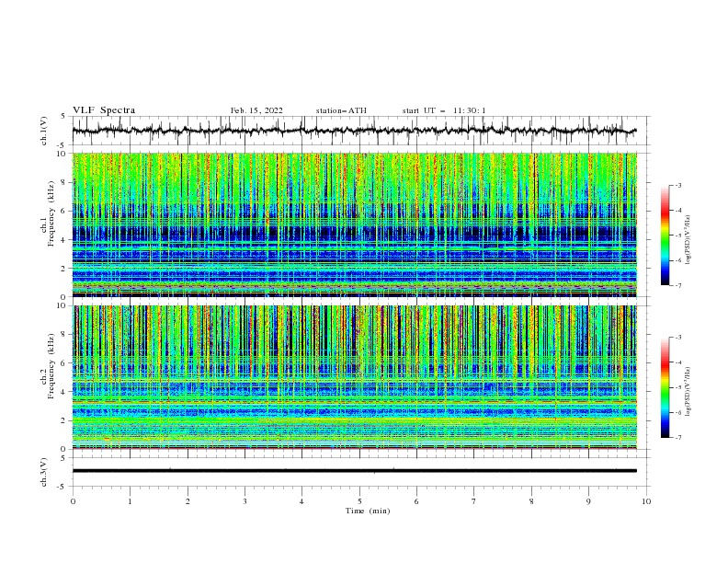This screenshot has width=728, height=563.
Task: Click the time axis tick label "7"
Action: (474, 501)
